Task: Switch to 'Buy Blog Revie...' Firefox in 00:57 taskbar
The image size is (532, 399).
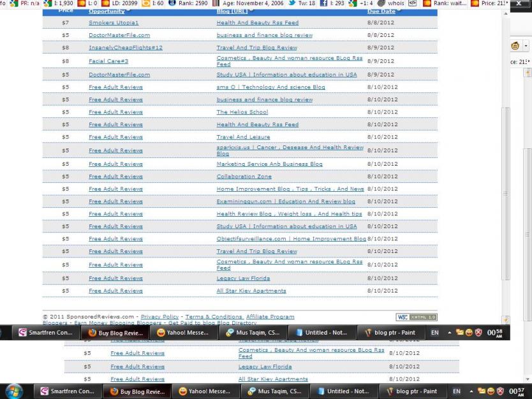Action: [x=137, y=391]
